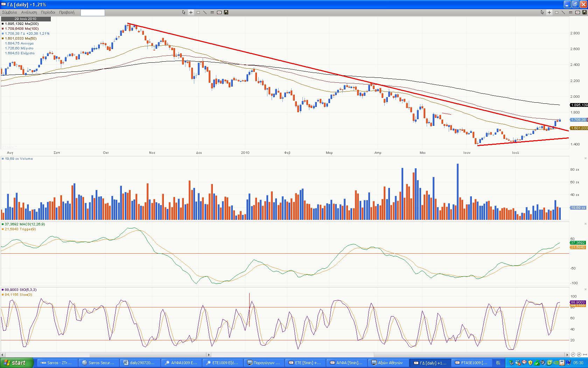The height and width of the screenshot is (368, 588).
Task: Open the Προβολή menu
Action: tap(66, 12)
